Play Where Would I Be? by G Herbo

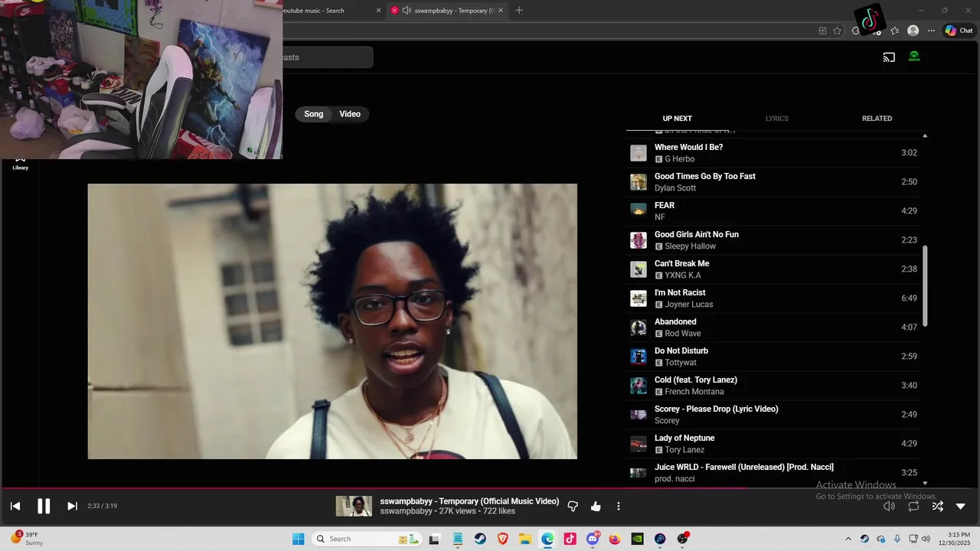pos(773,153)
